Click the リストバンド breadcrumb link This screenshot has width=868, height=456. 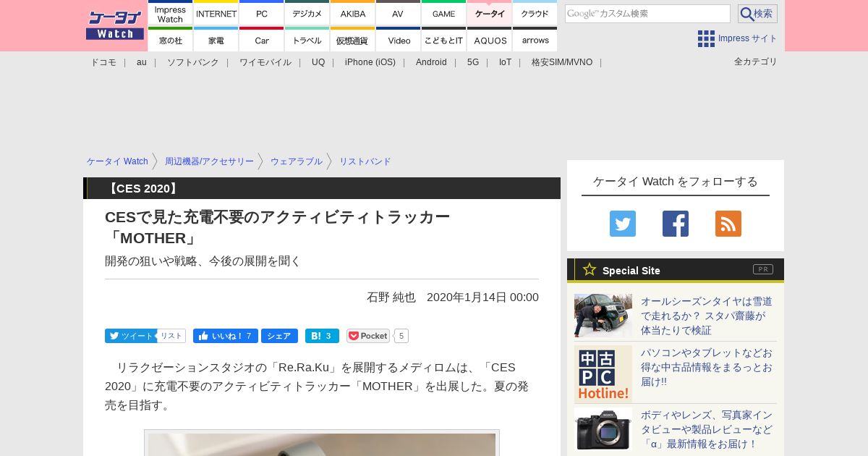365,161
